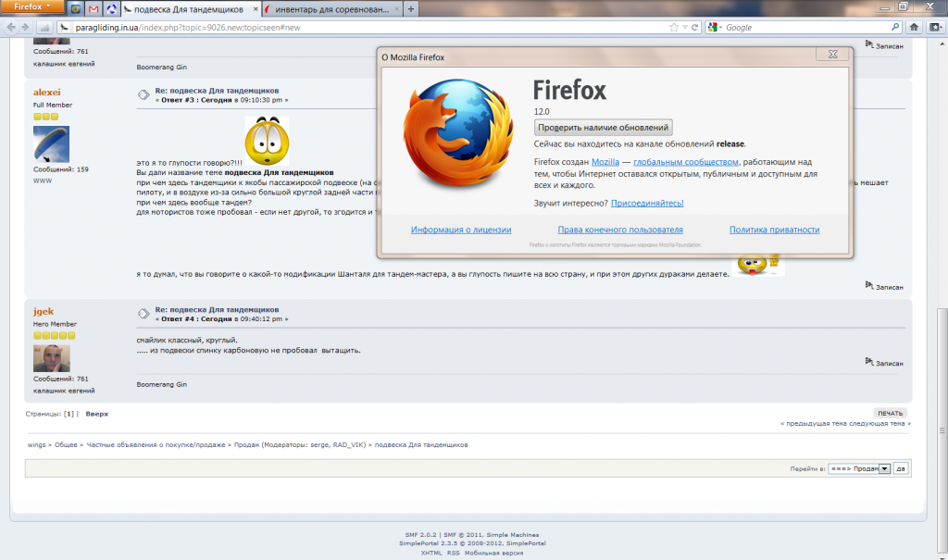The image size is (948, 560).
Task: Reload the page with the refresh icon
Action: tap(695, 28)
